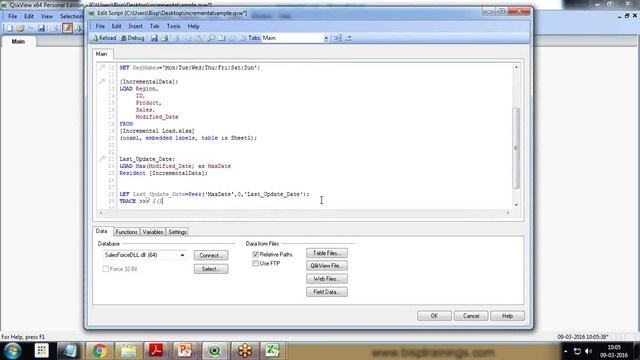The width and height of the screenshot is (640, 360).
Task: Open the file explorer folder taskbar icon
Action: tap(128, 351)
